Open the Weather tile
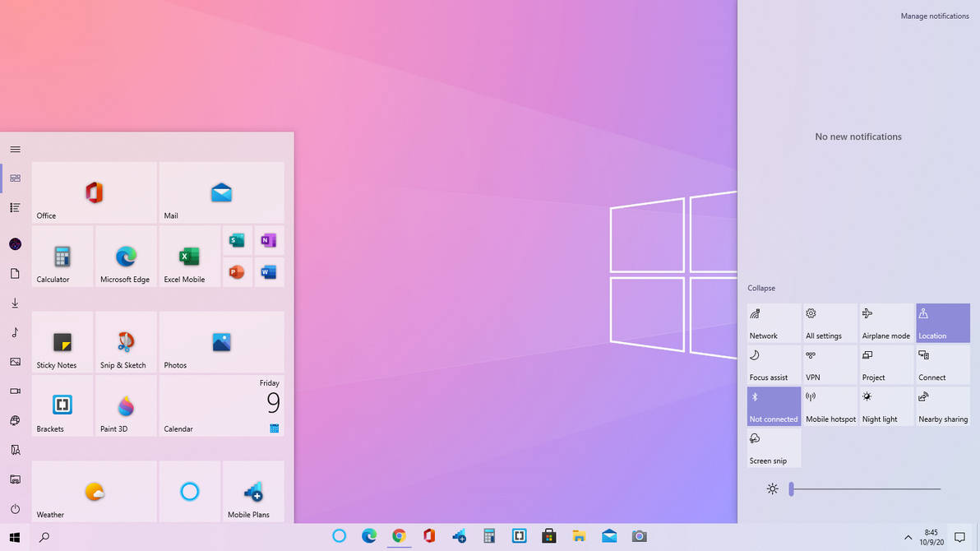 pyautogui.click(x=94, y=492)
